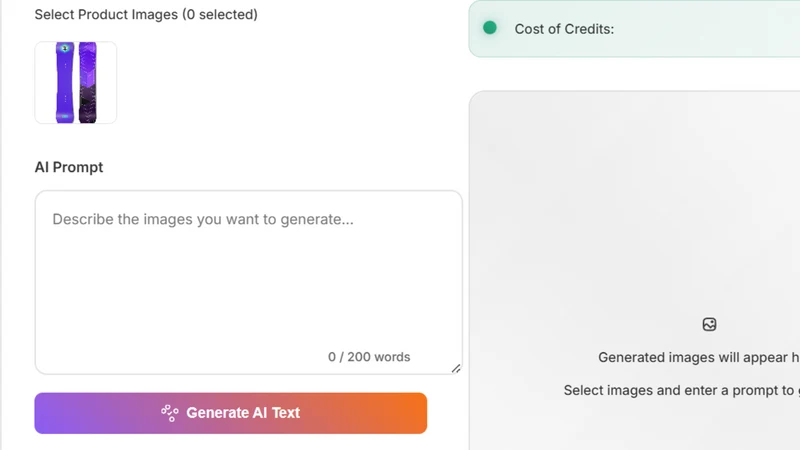Focus the AI Prompt text area
800x450 pixels.
(249, 282)
